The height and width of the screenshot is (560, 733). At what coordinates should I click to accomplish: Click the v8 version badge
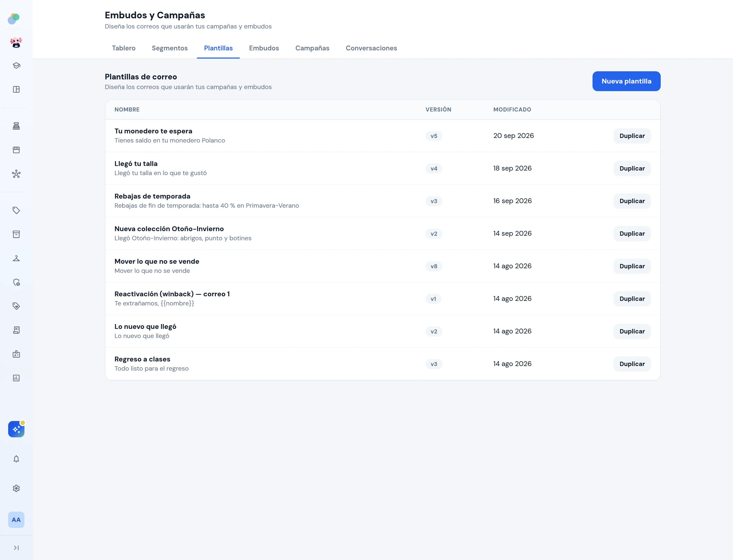434,266
